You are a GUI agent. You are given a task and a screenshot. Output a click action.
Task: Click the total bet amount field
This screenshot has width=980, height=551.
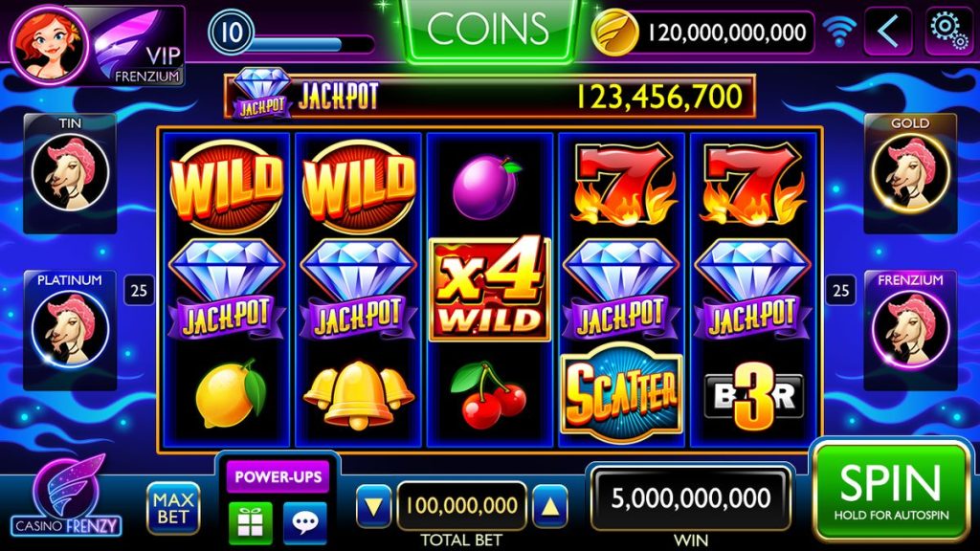[462, 505]
